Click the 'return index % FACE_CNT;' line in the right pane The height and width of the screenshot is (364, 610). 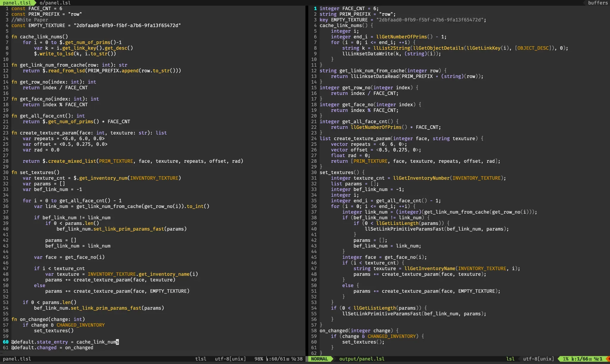(x=365, y=110)
